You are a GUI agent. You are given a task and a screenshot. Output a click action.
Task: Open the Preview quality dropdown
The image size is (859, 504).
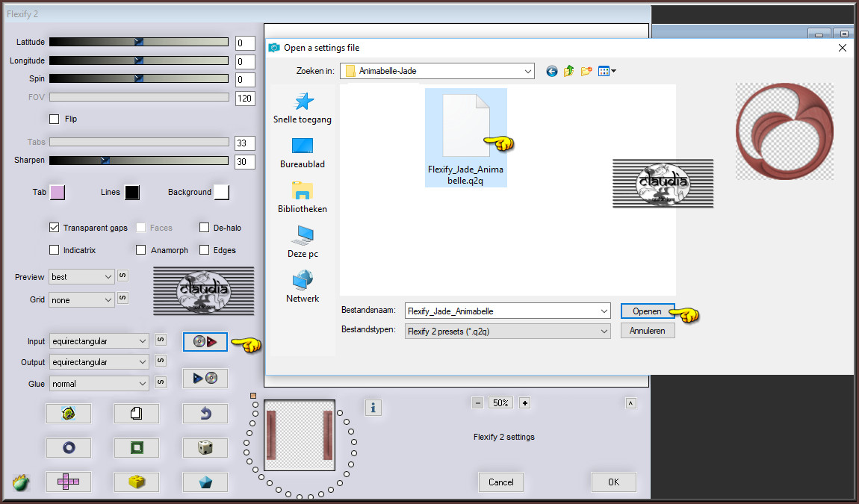[81, 277]
